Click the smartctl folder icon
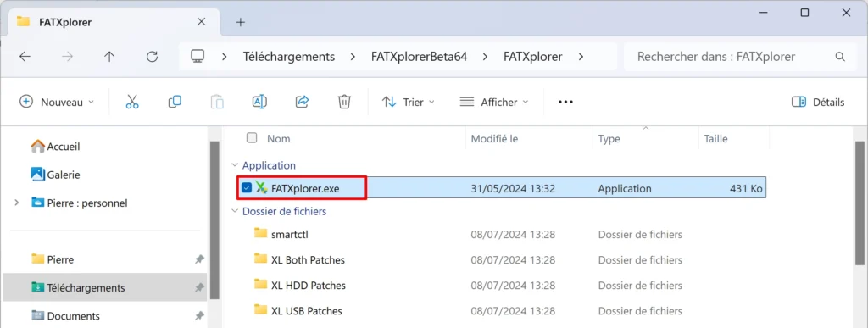This screenshot has width=868, height=328. (261, 233)
